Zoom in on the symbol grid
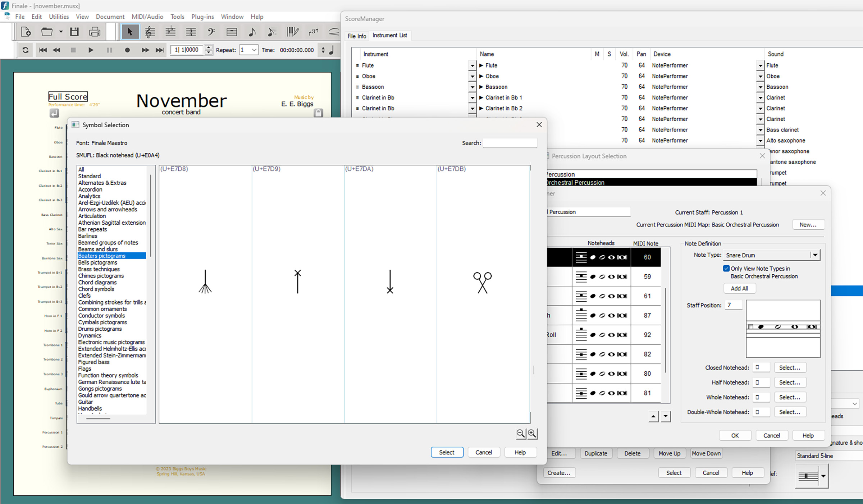This screenshot has width=863, height=504. [x=532, y=434]
